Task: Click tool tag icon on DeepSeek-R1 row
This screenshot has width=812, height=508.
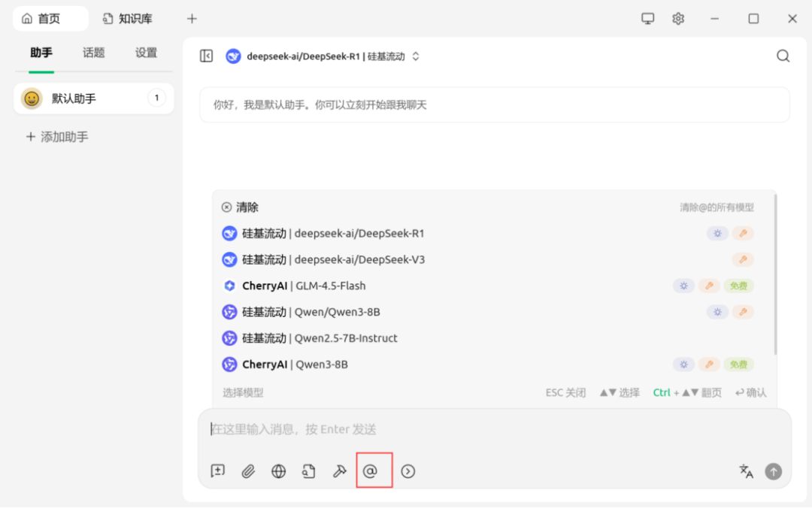Action: (743, 234)
